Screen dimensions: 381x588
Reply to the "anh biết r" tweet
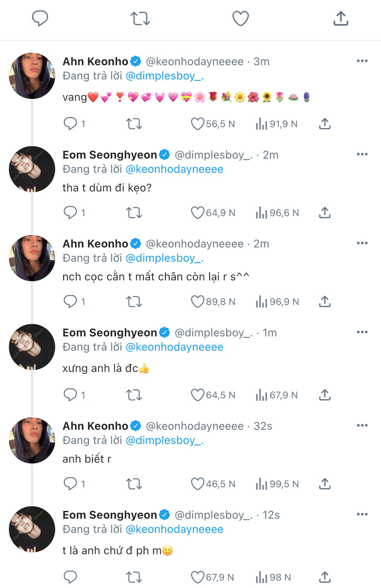70,484
